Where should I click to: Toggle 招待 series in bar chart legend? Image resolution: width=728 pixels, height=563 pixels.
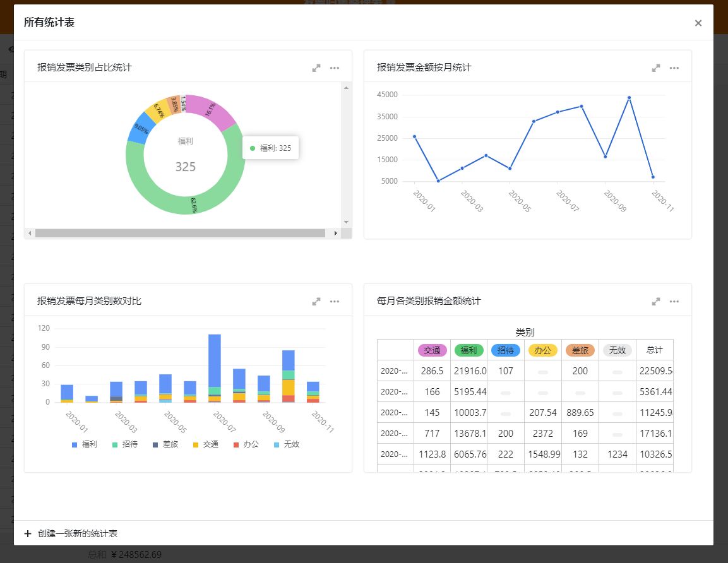125,444
